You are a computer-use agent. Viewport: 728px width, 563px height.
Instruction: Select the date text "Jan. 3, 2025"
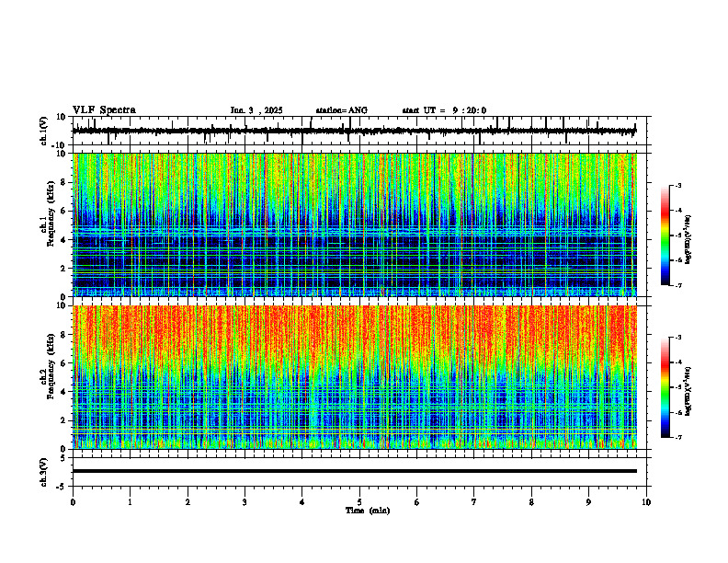[256, 110]
